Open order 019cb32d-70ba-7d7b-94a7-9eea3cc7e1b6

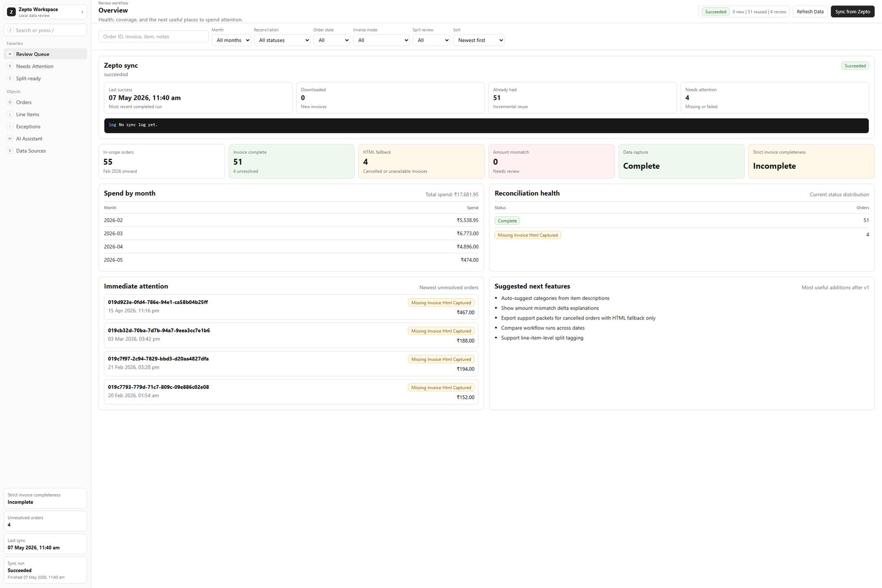(x=291, y=335)
